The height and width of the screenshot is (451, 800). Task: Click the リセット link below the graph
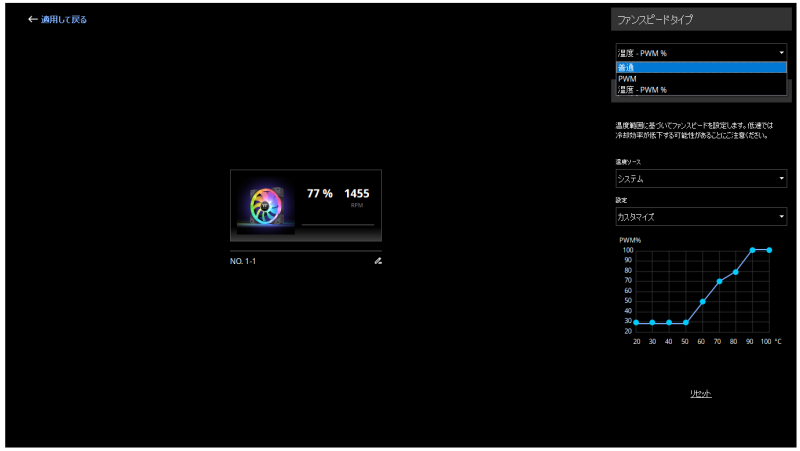700,393
